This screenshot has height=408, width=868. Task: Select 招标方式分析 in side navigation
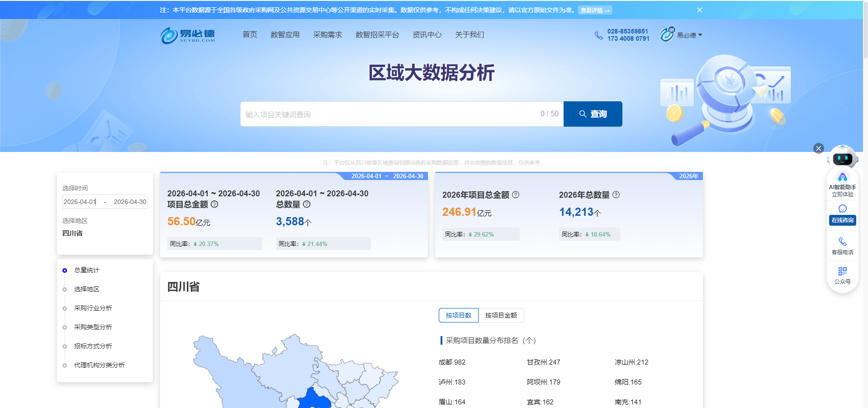(x=93, y=346)
